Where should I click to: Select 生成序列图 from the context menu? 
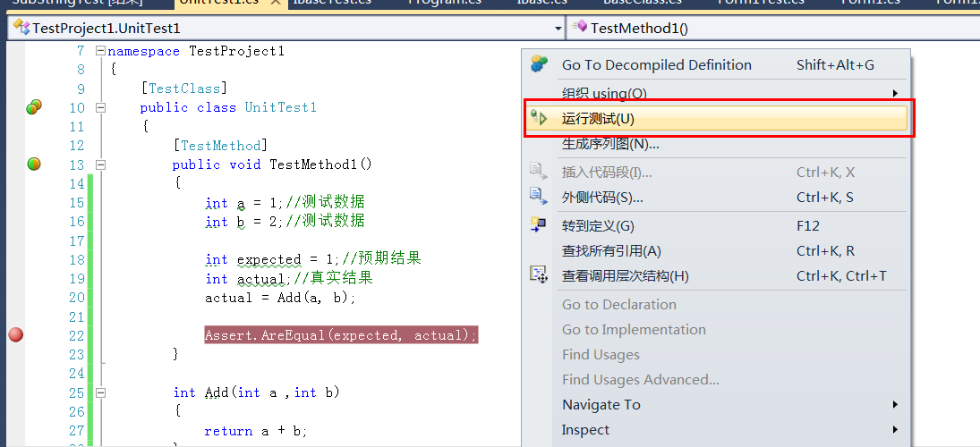pos(610,144)
